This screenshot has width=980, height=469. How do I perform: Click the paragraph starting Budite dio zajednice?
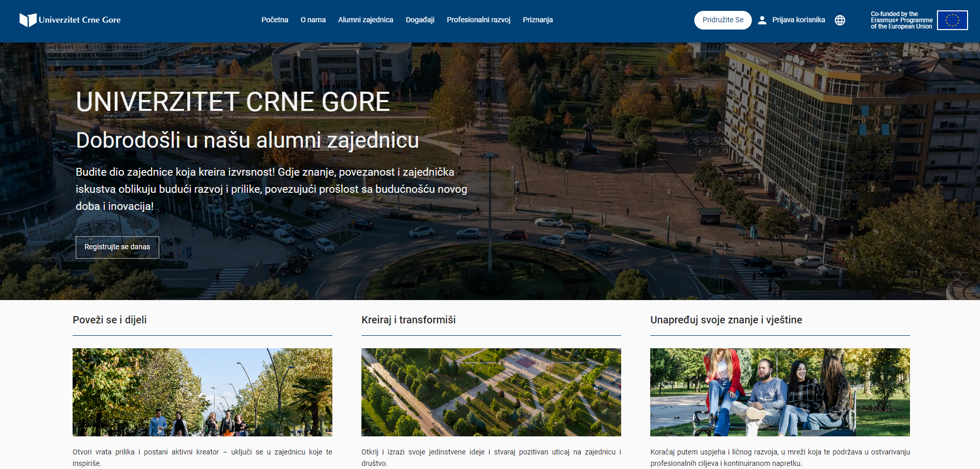click(x=272, y=189)
